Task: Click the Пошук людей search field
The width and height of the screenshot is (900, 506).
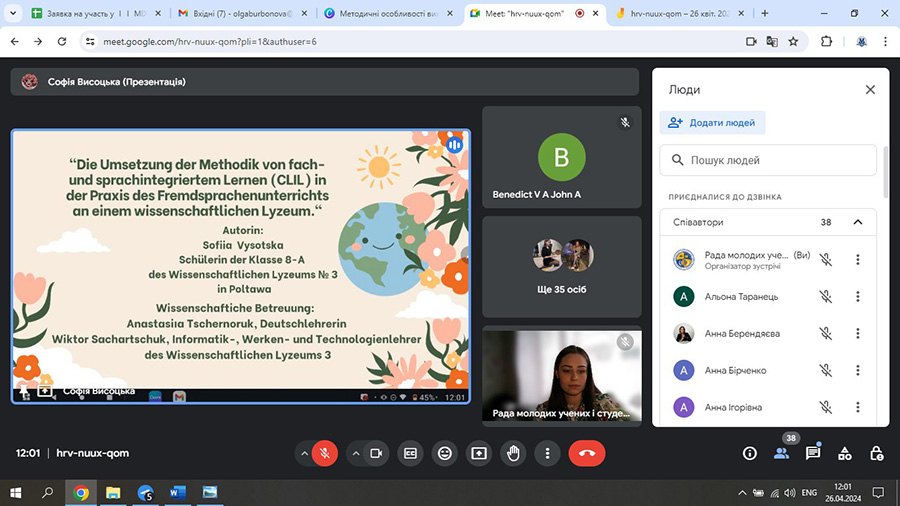Action: pyautogui.click(x=770, y=160)
